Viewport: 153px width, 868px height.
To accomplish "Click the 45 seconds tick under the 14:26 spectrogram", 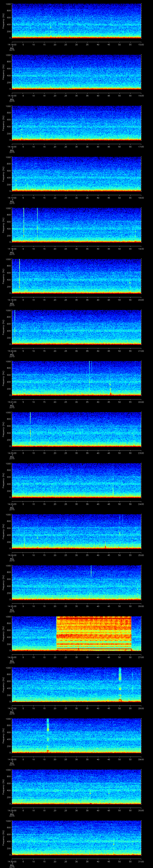I will 109,657.
